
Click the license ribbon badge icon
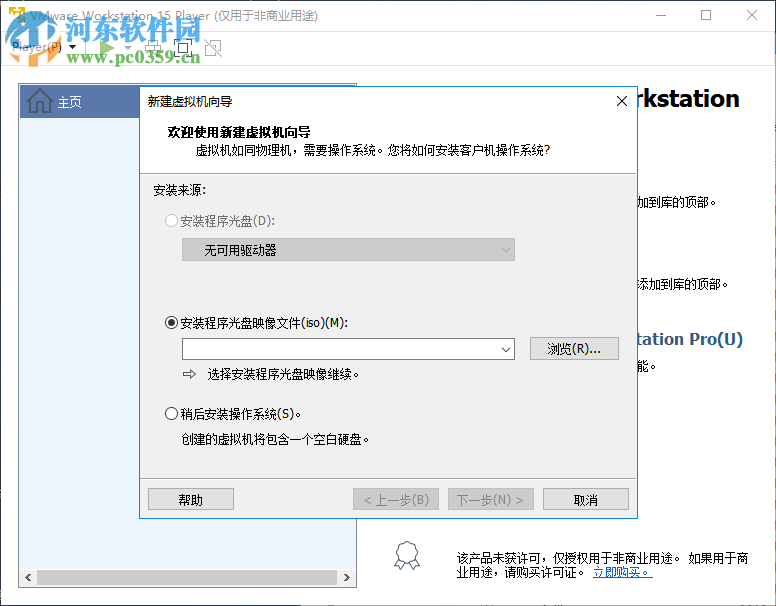pos(407,556)
